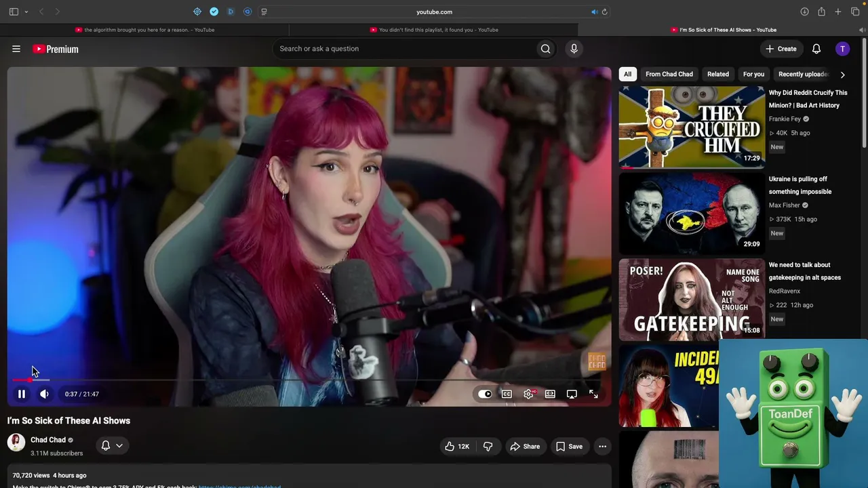
Task: Click the youtube.com address bar
Action: coord(434,12)
